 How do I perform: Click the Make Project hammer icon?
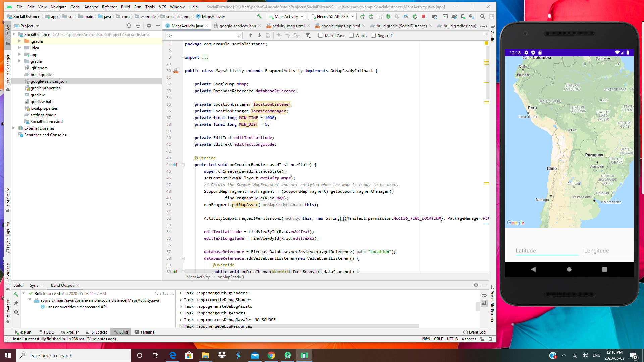point(259,16)
